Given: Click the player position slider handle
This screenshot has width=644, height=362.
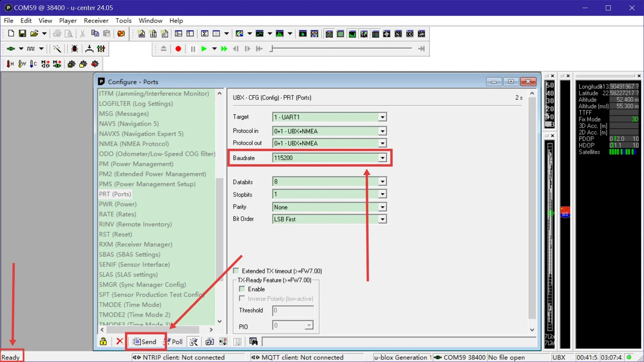Looking at the screenshot, I should point(272,49).
